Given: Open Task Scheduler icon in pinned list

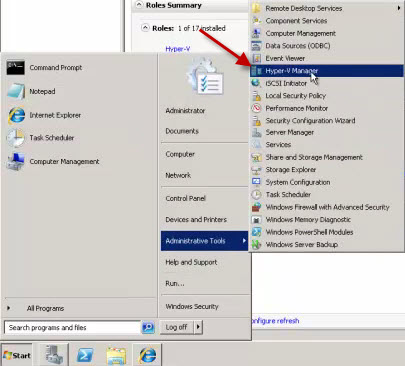Looking at the screenshot, I should pyautogui.click(x=16, y=138).
